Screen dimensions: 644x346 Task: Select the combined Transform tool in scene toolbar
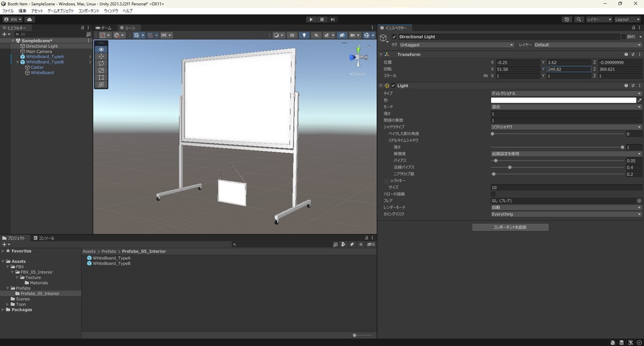101,84
